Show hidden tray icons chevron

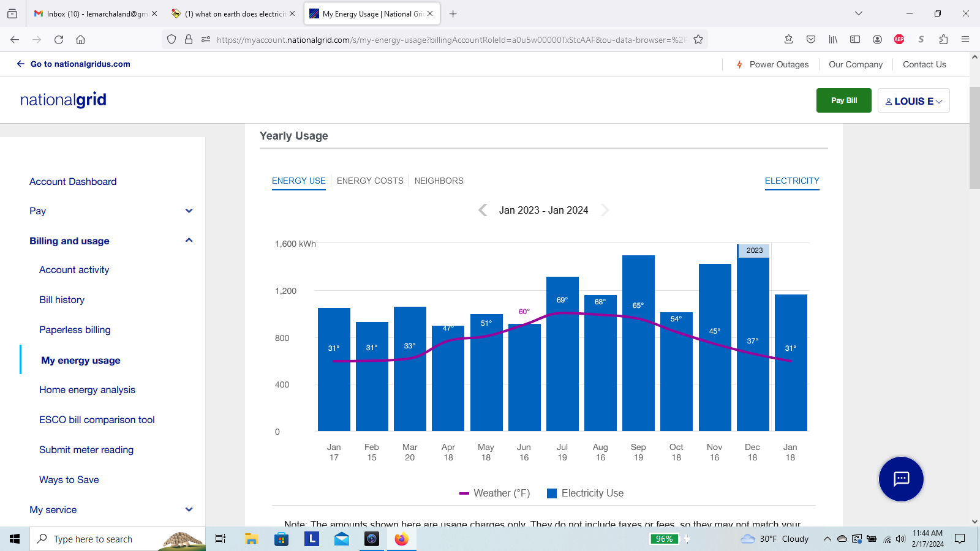[827, 539]
